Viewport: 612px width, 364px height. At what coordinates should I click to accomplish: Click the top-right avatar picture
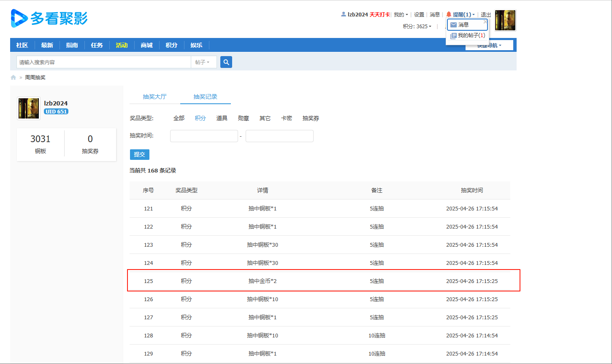505,20
